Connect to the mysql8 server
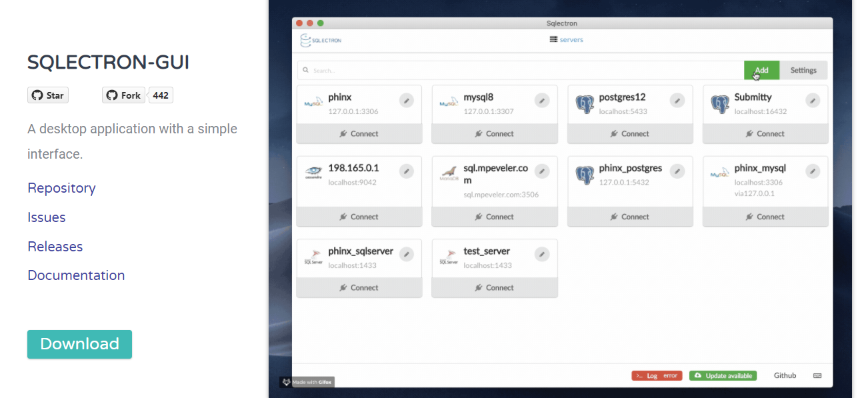 [x=494, y=133]
